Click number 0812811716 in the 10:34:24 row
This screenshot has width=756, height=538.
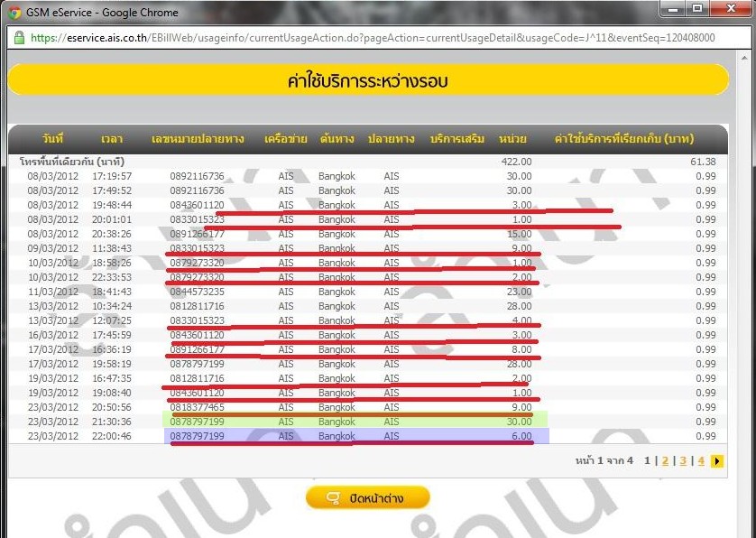click(197, 306)
